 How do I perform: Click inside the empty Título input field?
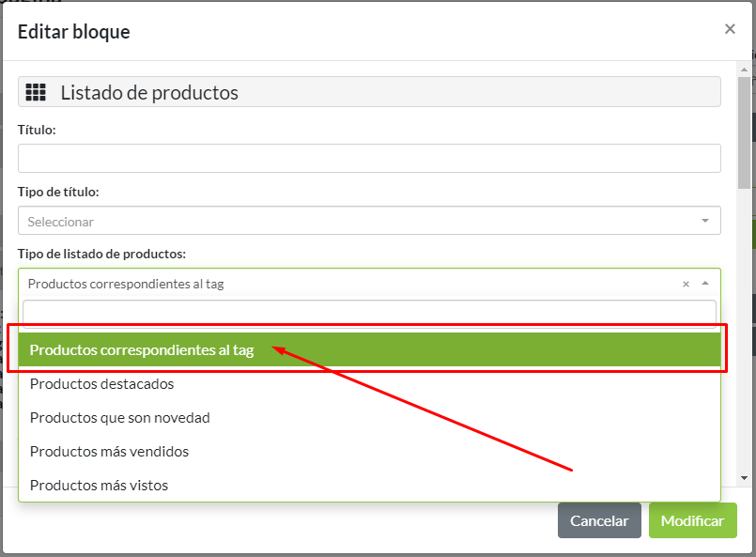[369, 158]
